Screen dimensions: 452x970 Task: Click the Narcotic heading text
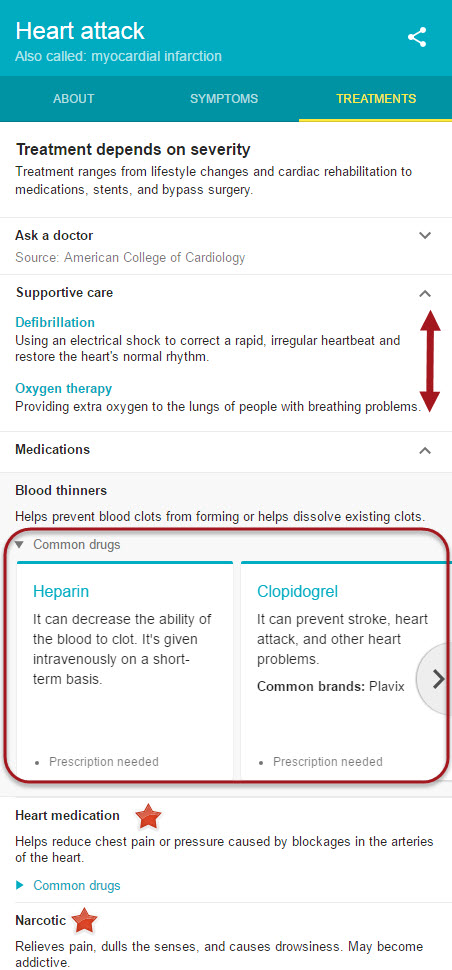click(40, 921)
